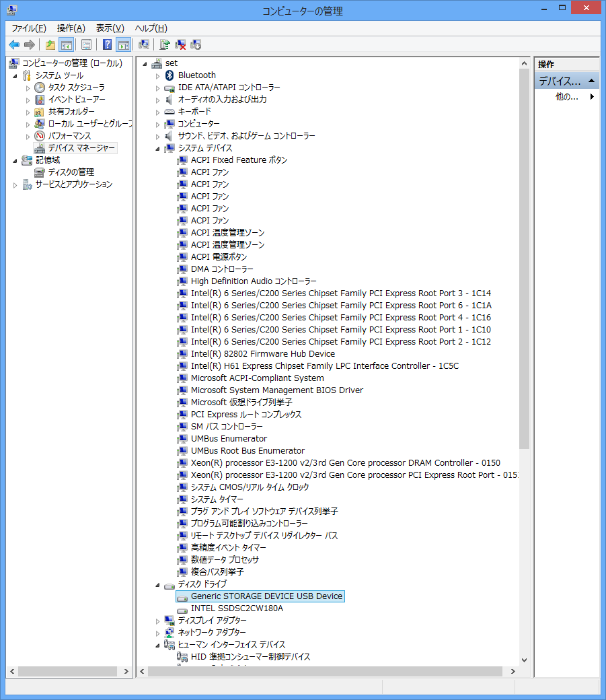Screen dimensions: 606x700
Task: Click the Properties toolbar icon
Action: pyautogui.click(x=87, y=44)
